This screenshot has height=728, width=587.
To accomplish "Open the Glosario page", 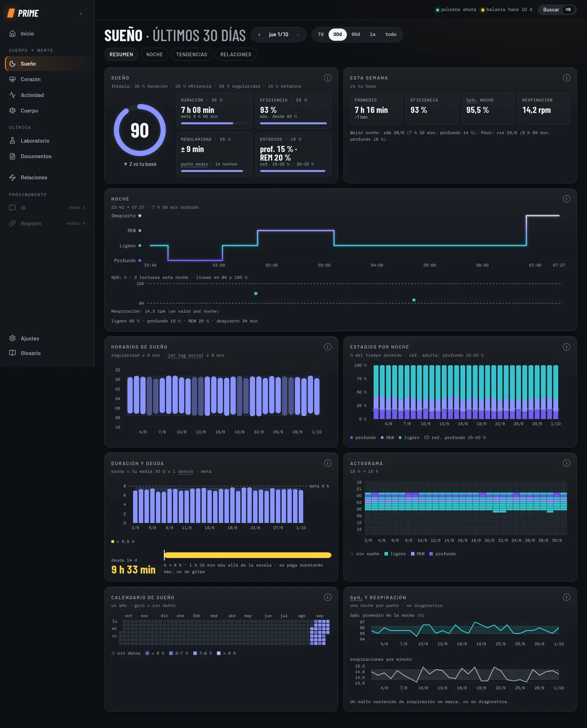I will tap(47, 353).
